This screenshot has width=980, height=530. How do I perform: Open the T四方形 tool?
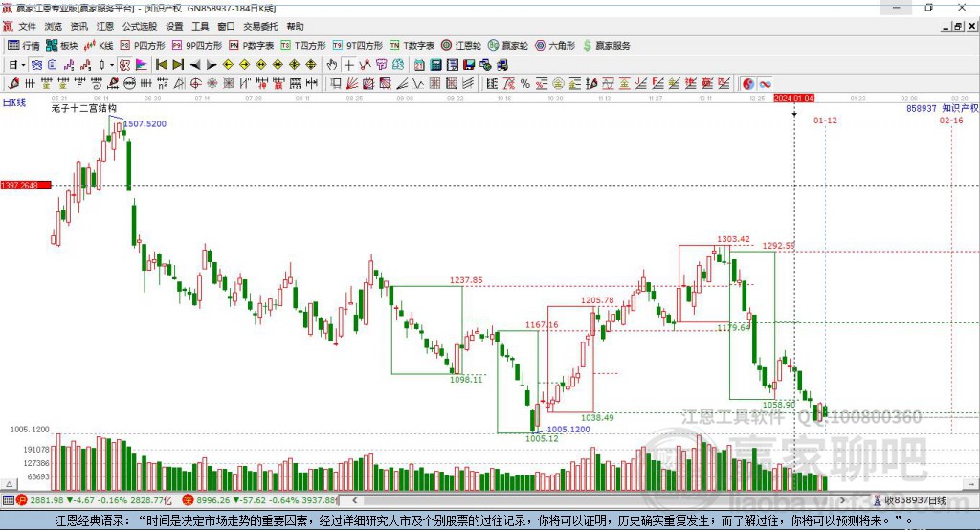303,46
